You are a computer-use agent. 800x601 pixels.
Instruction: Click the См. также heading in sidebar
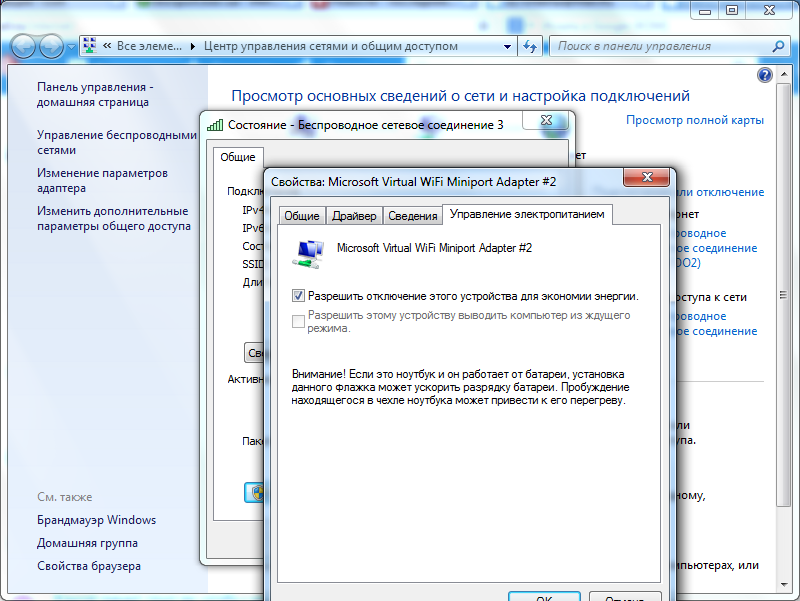click(65, 497)
